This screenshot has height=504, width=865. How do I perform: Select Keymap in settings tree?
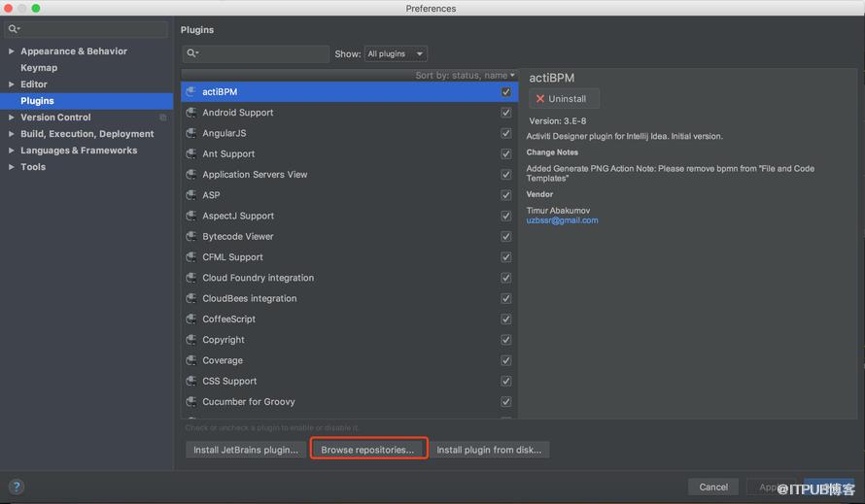click(39, 67)
